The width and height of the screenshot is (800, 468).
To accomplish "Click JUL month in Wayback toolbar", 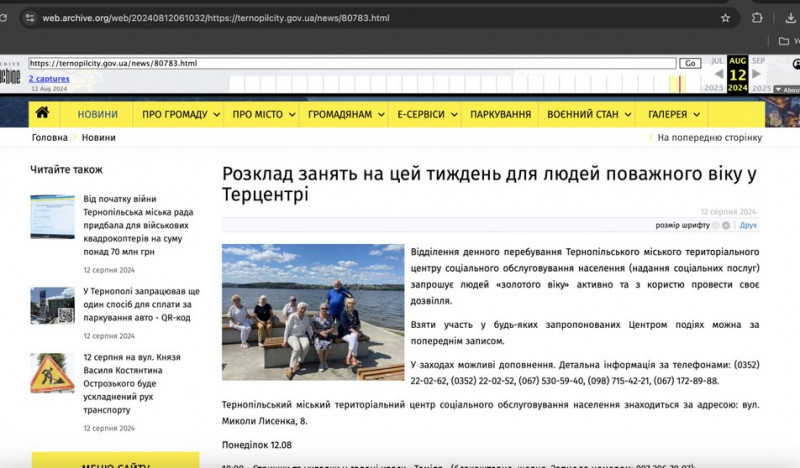I will 717,61.
